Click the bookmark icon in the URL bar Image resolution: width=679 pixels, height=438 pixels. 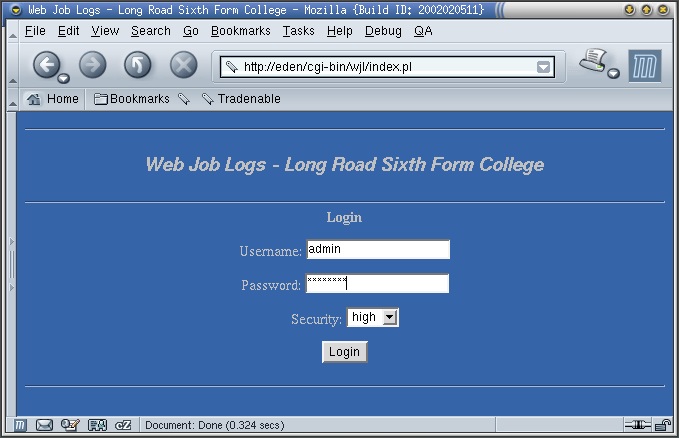[232, 67]
